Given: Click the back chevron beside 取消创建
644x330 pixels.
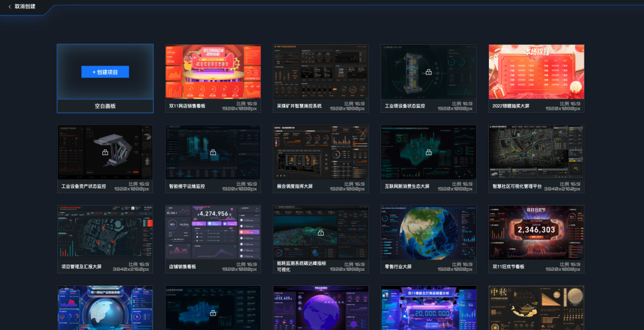Looking at the screenshot, I should click(x=10, y=7).
